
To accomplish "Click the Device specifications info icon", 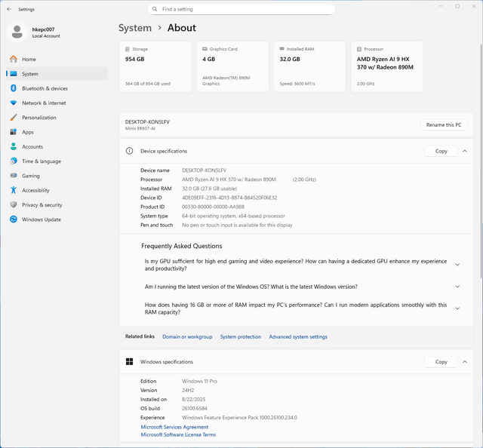I will tap(129, 151).
